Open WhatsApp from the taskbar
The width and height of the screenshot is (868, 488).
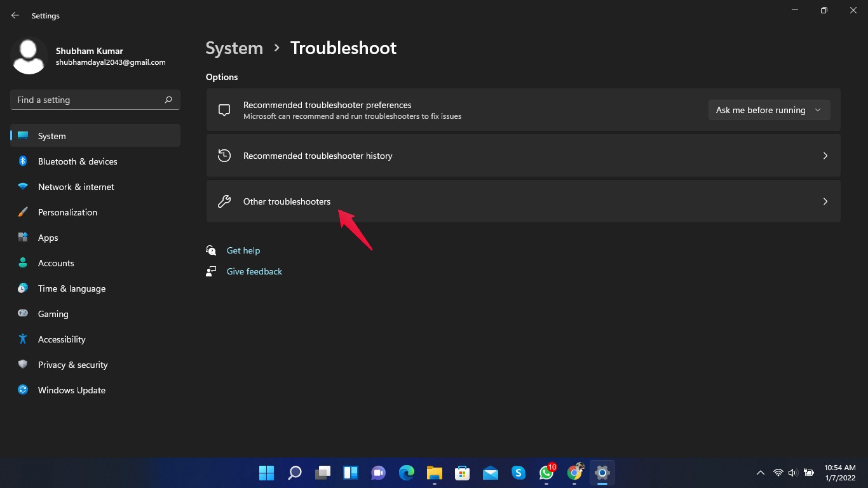pos(546,473)
